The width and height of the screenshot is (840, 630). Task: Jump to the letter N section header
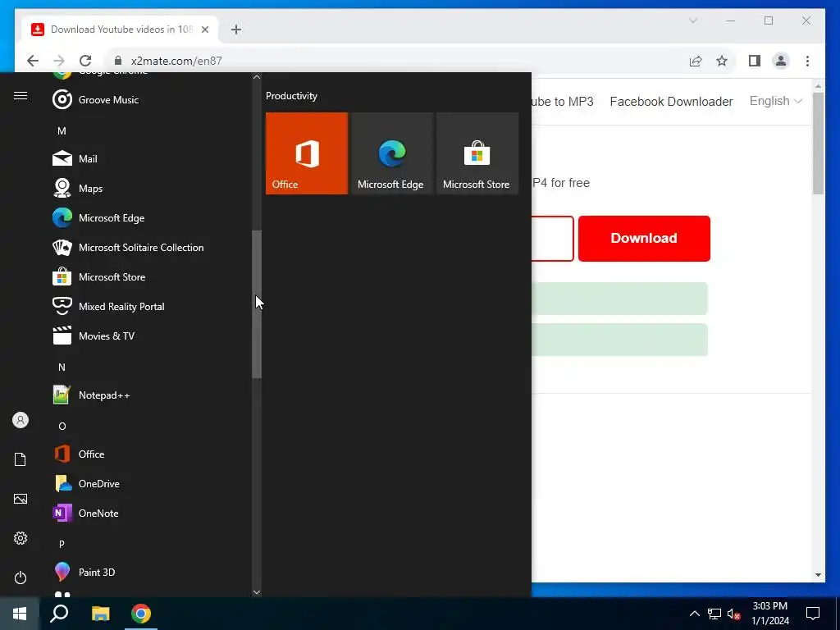(62, 367)
